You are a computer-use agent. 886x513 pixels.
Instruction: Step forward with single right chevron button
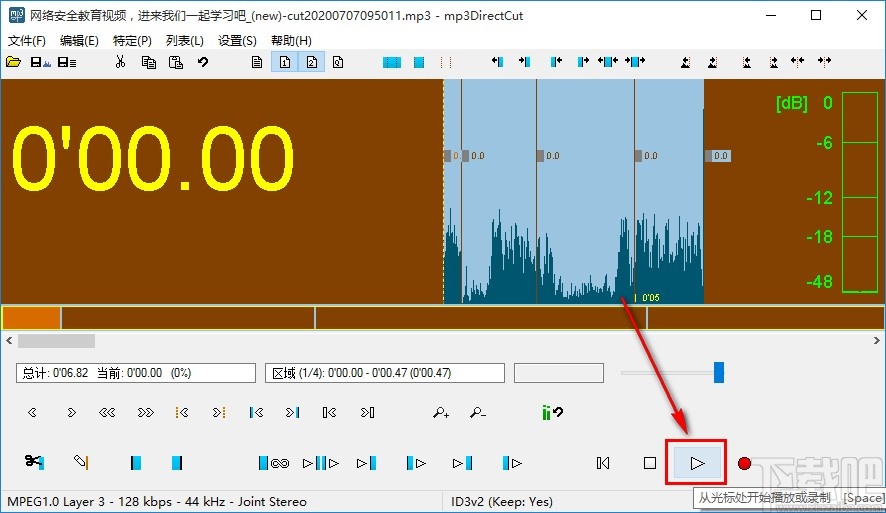click(71, 412)
